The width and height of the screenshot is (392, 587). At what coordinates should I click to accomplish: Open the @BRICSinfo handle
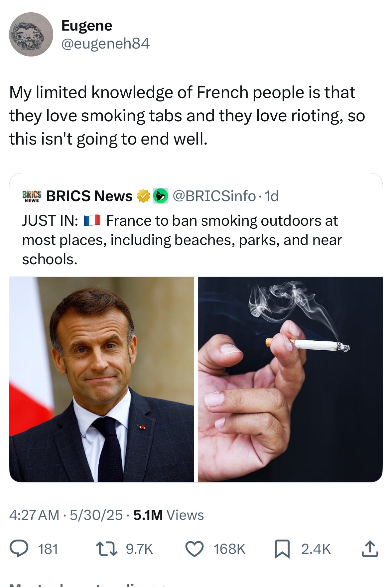pos(214,196)
